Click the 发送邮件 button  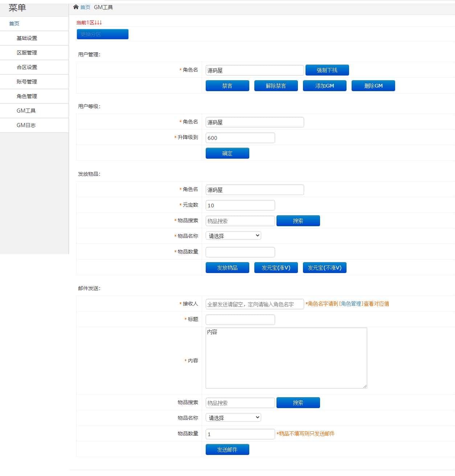[227, 449]
